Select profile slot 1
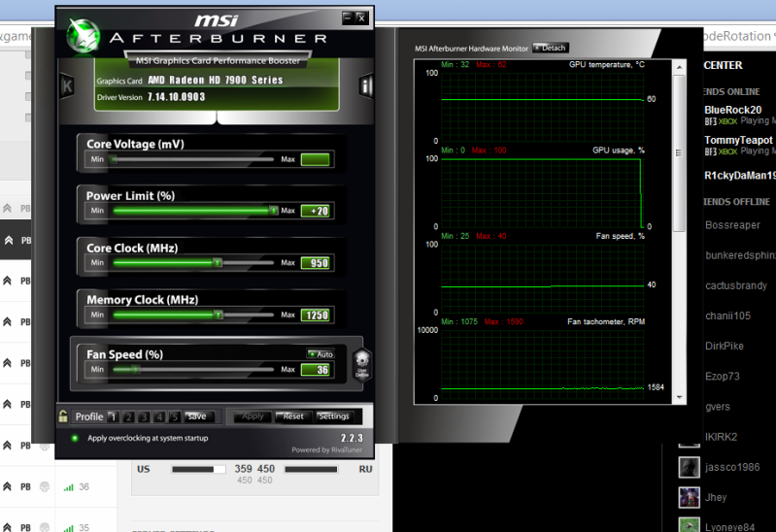Screen dimensions: 776x532 coord(113,416)
